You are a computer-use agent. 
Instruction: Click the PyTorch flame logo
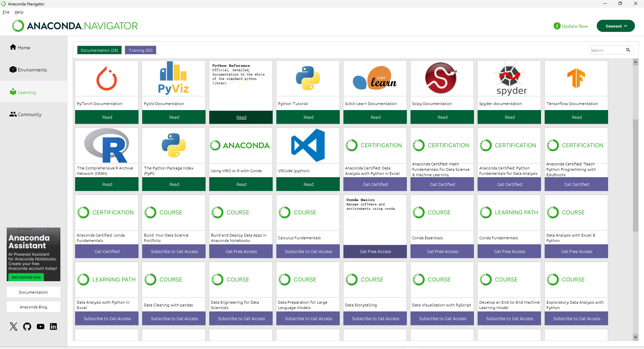click(x=107, y=79)
